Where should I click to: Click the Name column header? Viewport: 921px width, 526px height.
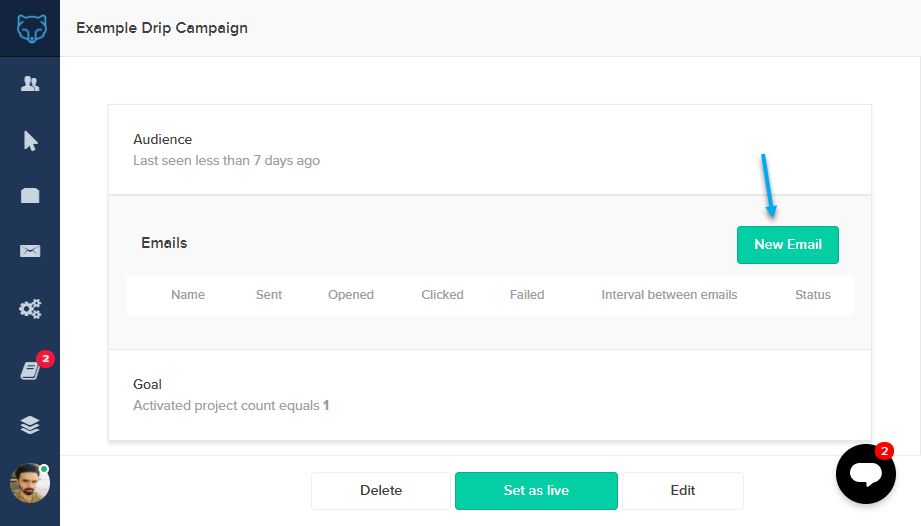coord(188,295)
